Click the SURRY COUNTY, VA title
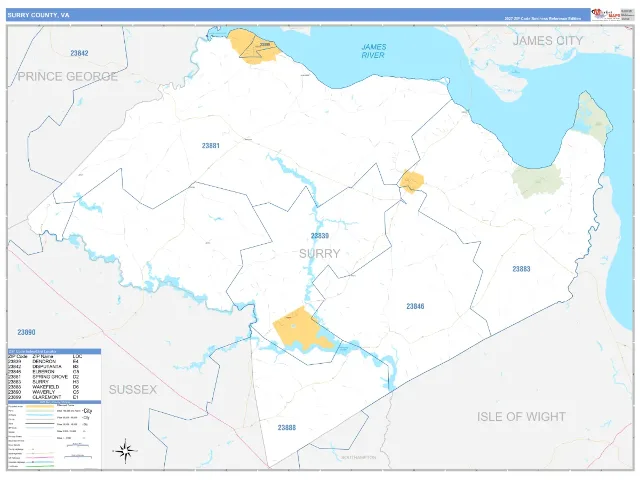This screenshot has height=480, width=640. [x=38, y=15]
